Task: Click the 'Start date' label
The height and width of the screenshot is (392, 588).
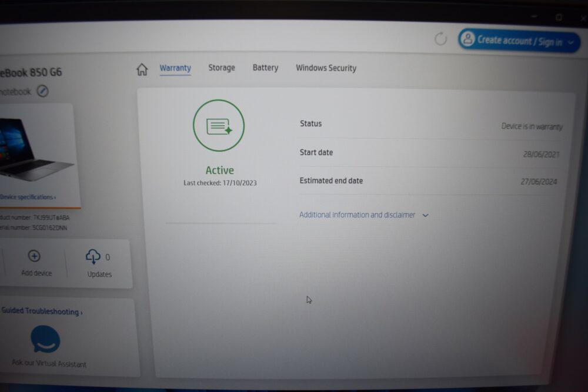Action: pyautogui.click(x=316, y=153)
